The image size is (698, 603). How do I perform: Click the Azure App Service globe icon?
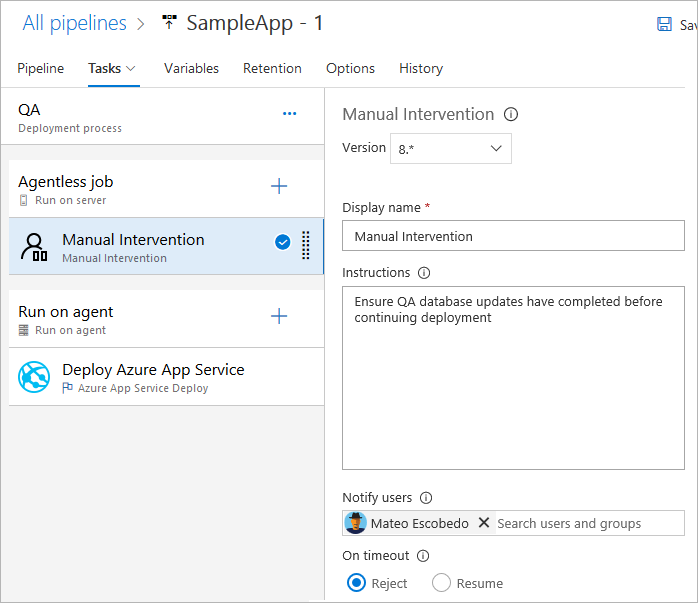[34, 377]
